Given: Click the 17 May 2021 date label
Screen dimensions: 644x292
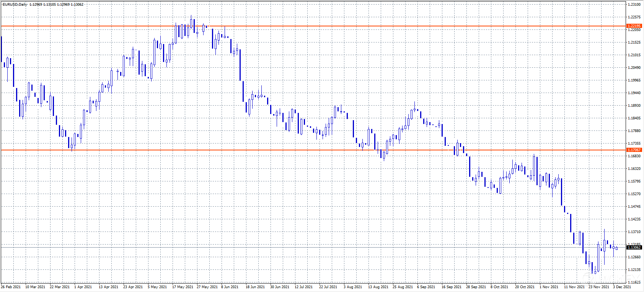Looking at the screenshot, I should (183, 287).
